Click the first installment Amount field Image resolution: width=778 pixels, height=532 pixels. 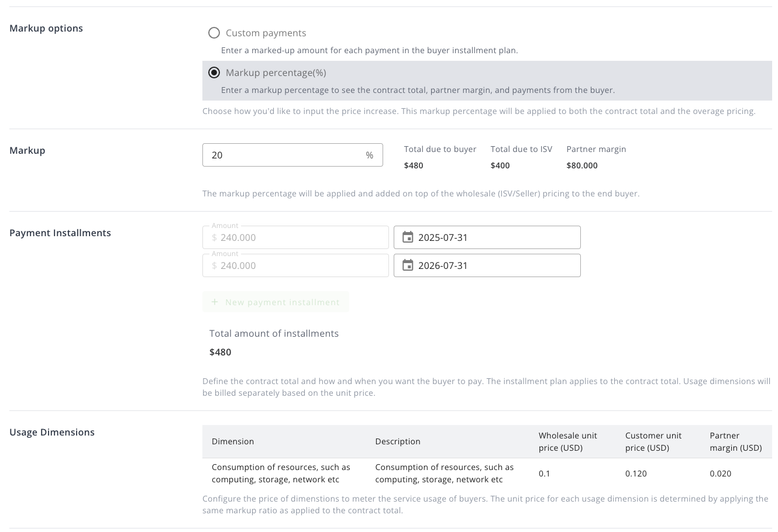coord(295,237)
